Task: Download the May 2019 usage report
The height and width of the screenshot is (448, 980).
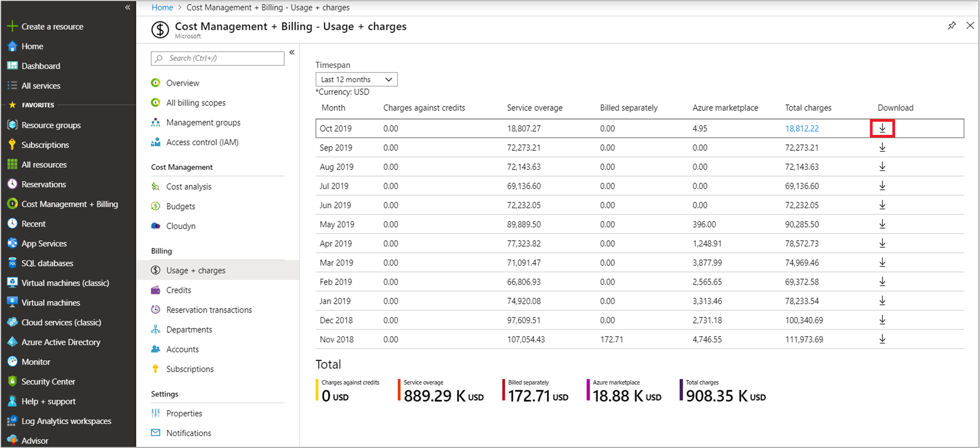Action: coord(882,224)
